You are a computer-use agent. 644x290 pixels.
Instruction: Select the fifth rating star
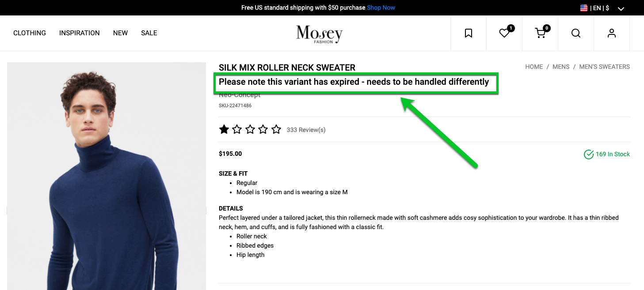click(x=276, y=129)
